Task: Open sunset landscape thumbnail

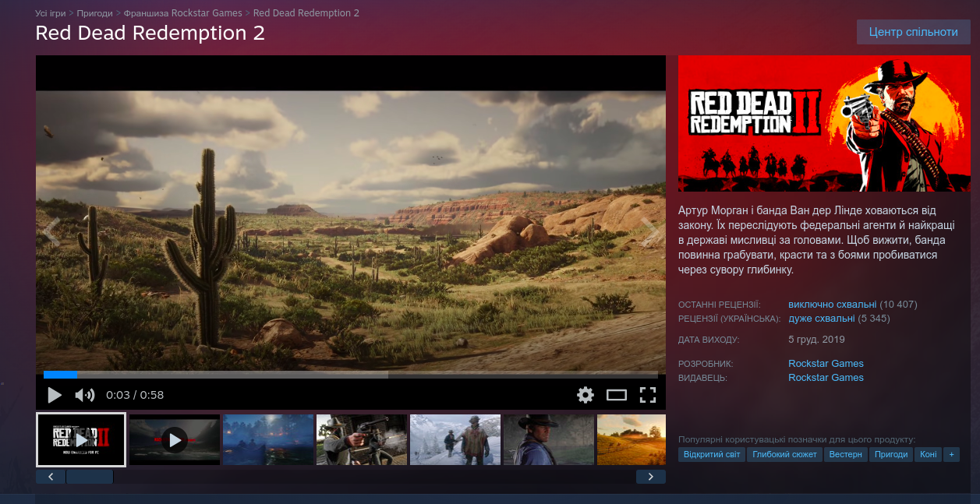Action: 632,440
